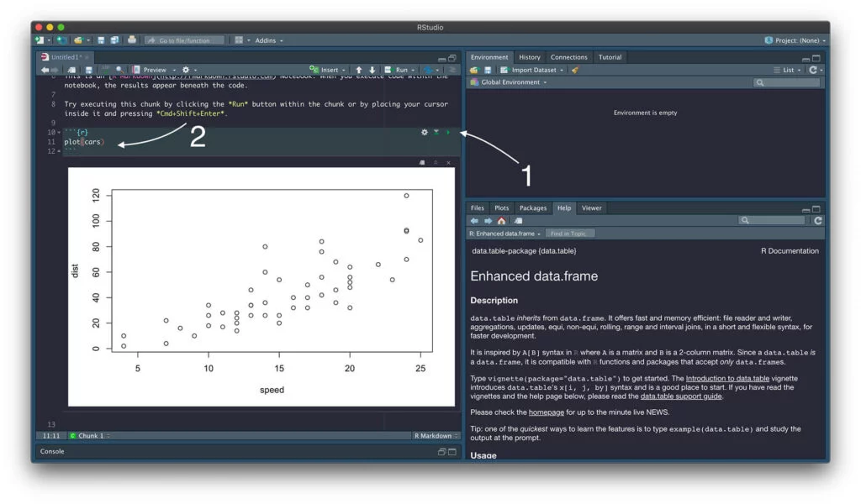Collapse the chunk at line 10
The image size is (861, 504).
coord(59,132)
